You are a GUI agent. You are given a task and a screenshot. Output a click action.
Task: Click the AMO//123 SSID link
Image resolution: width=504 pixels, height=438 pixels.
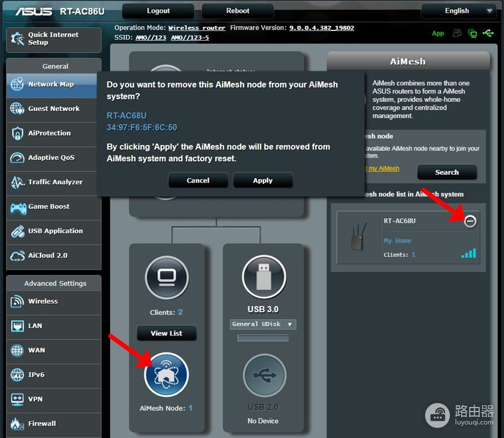pos(151,38)
